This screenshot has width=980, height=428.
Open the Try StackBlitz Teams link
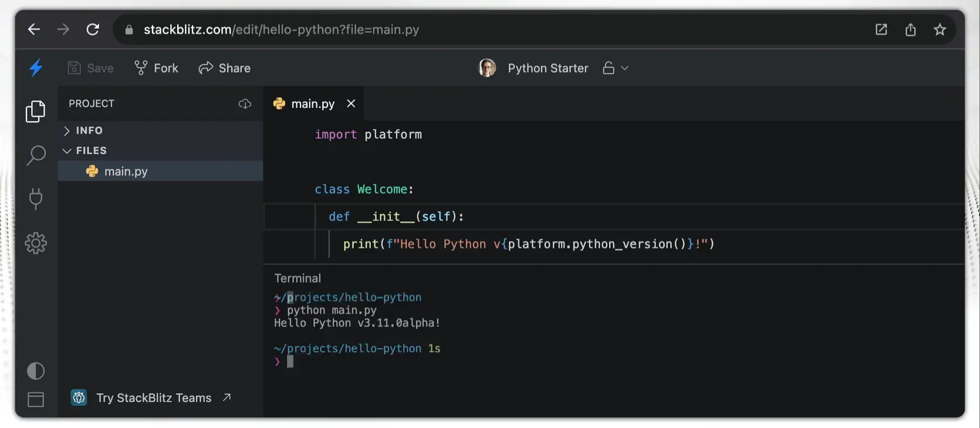(153, 398)
